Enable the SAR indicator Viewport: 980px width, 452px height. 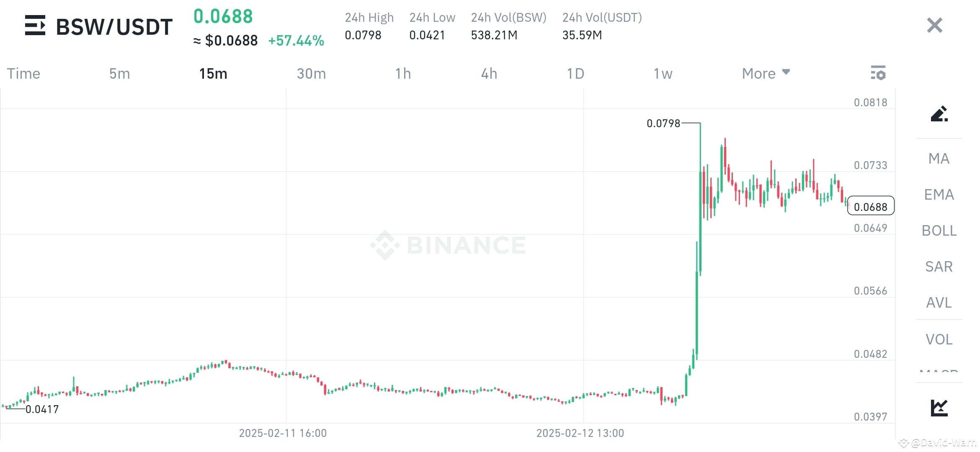point(939,267)
